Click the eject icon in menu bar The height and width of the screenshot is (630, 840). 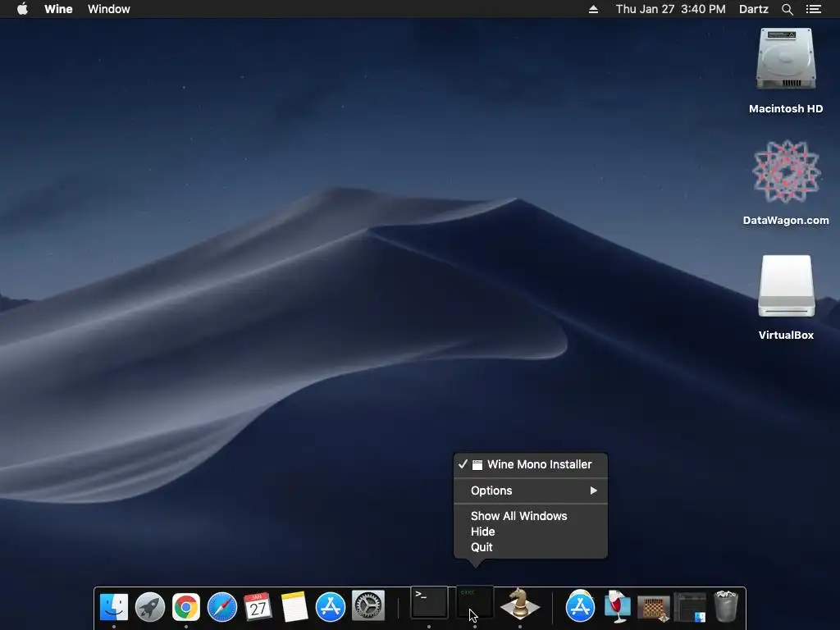[593, 9]
